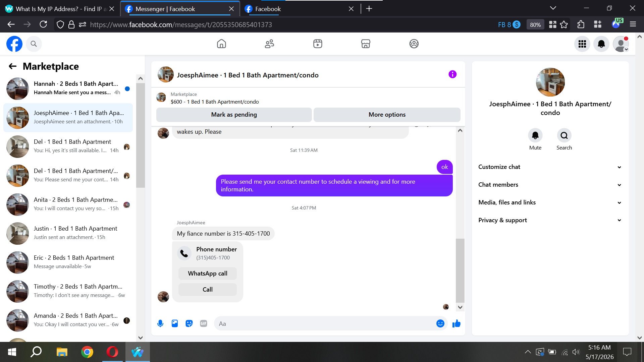Switch to the Facebook tab
Image resolution: width=644 pixels, height=362 pixels.
[x=299, y=9]
